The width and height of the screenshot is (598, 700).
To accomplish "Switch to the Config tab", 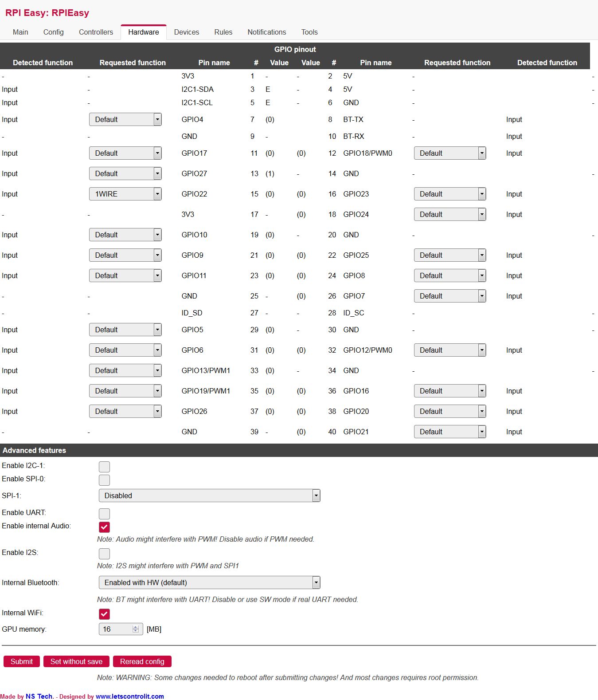I will tap(53, 32).
